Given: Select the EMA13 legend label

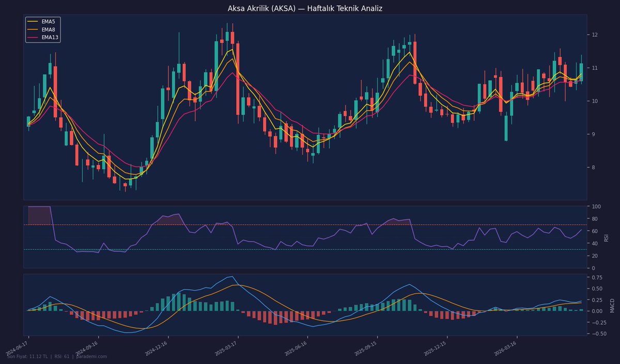Looking at the screenshot, I should tap(50, 37).
